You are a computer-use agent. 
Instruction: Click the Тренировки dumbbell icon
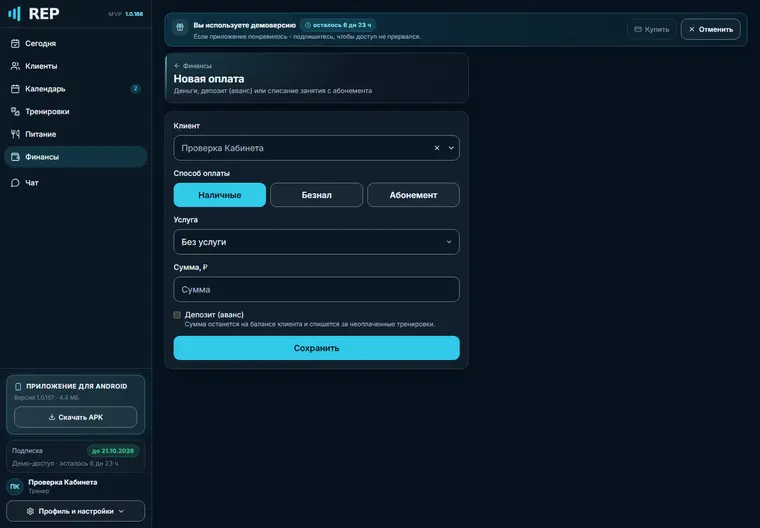click(x=15, y=112)
